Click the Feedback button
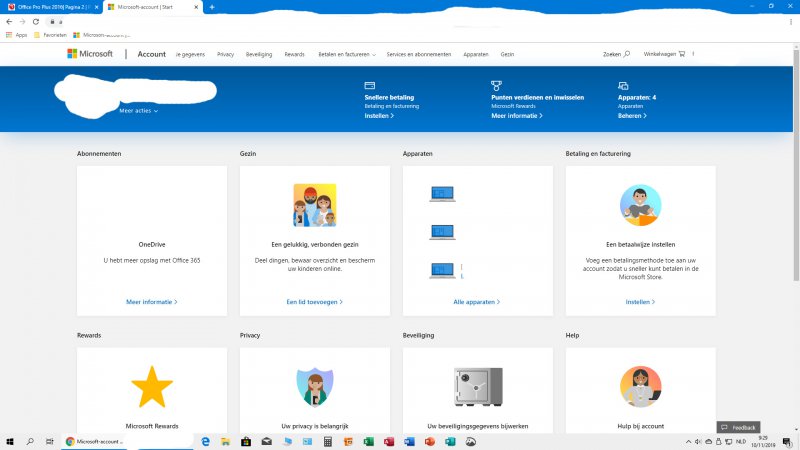The height and width of the screenshot is (450, 800). pos(738,428)
